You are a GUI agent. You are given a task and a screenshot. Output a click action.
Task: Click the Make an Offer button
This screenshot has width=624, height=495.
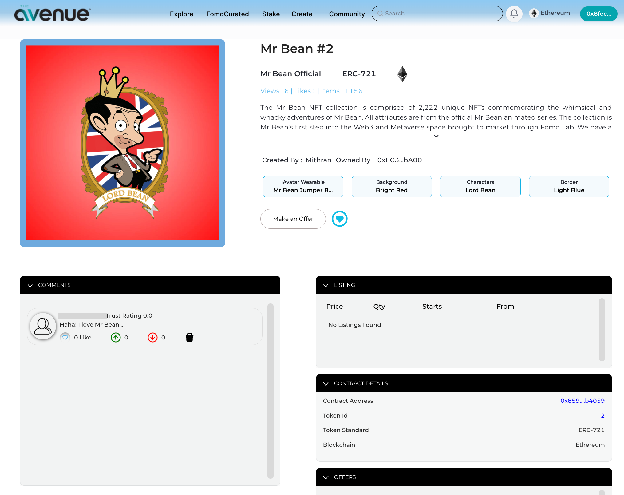click(x=292, y=218)
